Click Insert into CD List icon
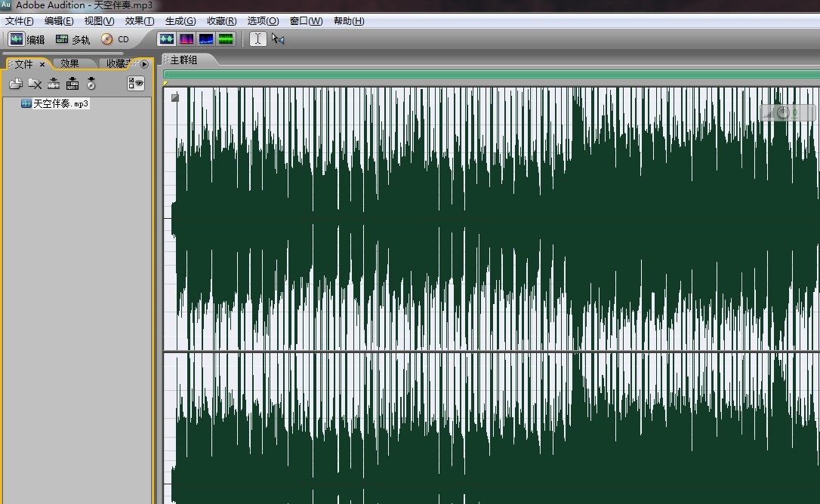820x504 pixels. coord(91,84)
